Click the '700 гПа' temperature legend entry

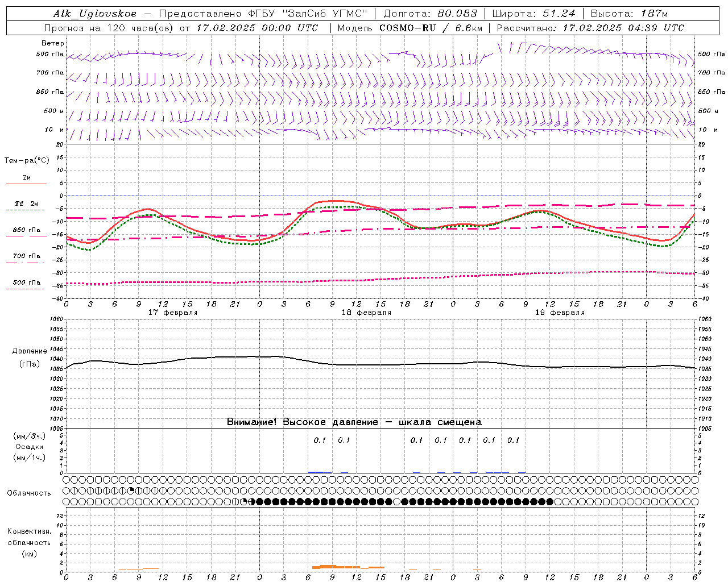(27, 256)
